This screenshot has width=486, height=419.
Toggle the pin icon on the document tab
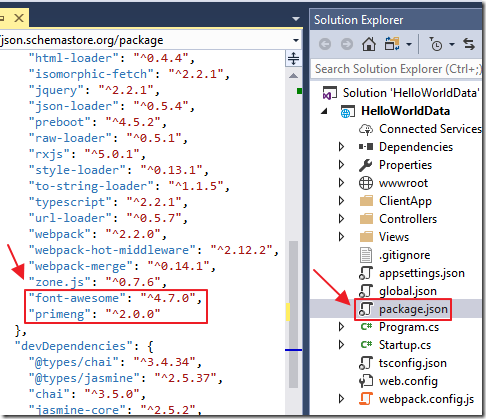pos(2,18)
